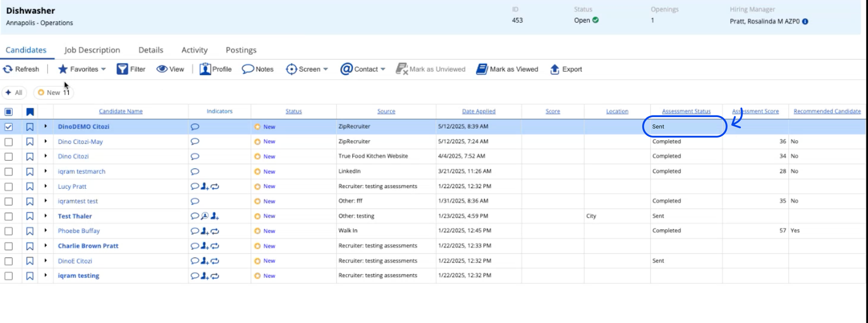This screenshot has height=323, width=868.
Task: Click notes bubble for iqram testmarch
Action: [x=195, y=172]
